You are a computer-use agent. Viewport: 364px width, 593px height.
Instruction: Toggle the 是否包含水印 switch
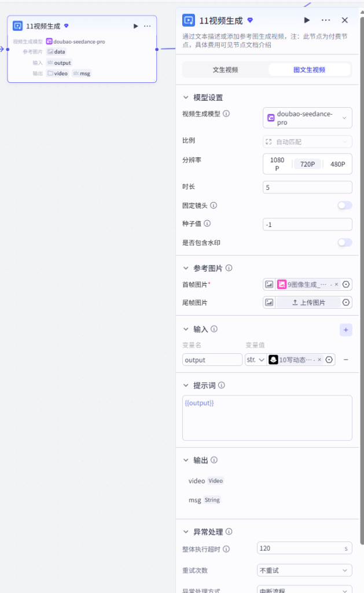click(345, 243)
